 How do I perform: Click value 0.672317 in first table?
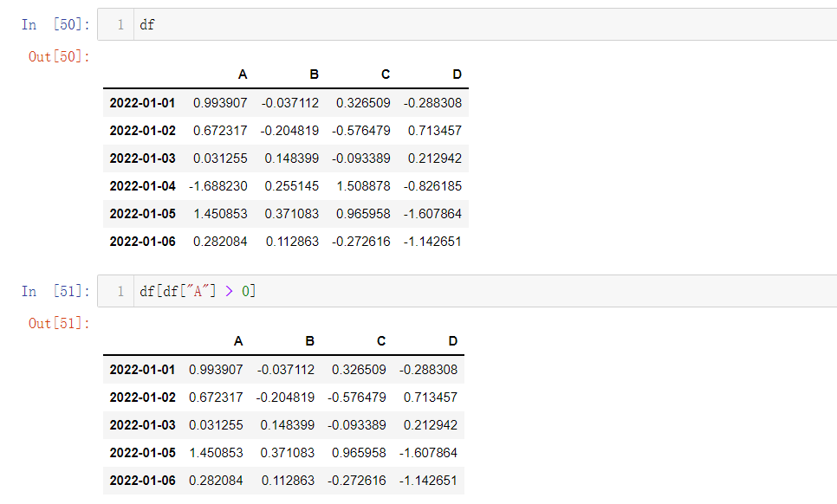[220, 131]
